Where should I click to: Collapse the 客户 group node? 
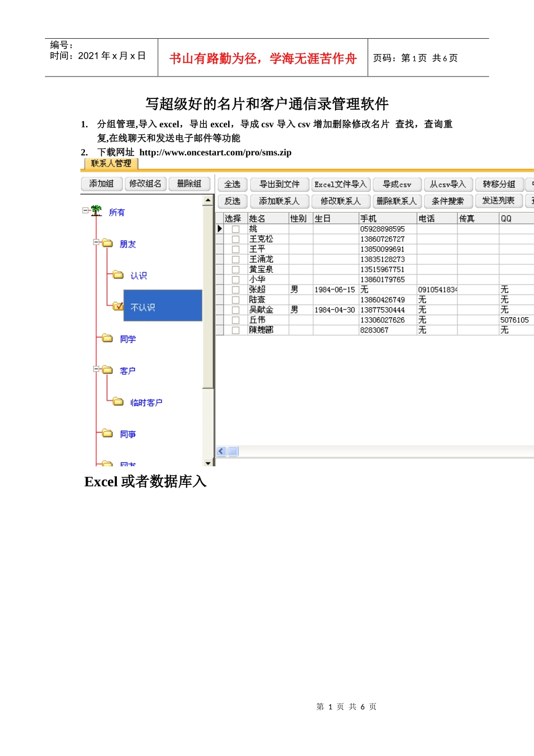pos(97,369)
